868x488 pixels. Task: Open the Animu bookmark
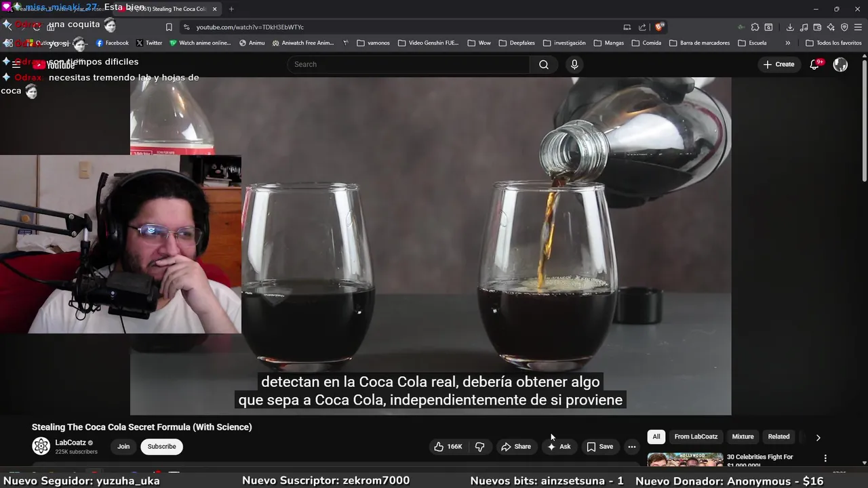[x=252, y=43]
